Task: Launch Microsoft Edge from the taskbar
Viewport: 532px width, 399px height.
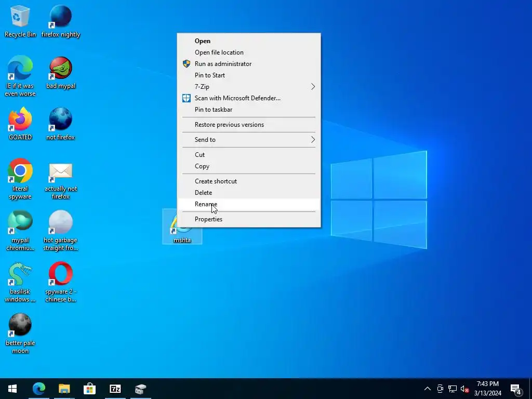Action: 38,389
